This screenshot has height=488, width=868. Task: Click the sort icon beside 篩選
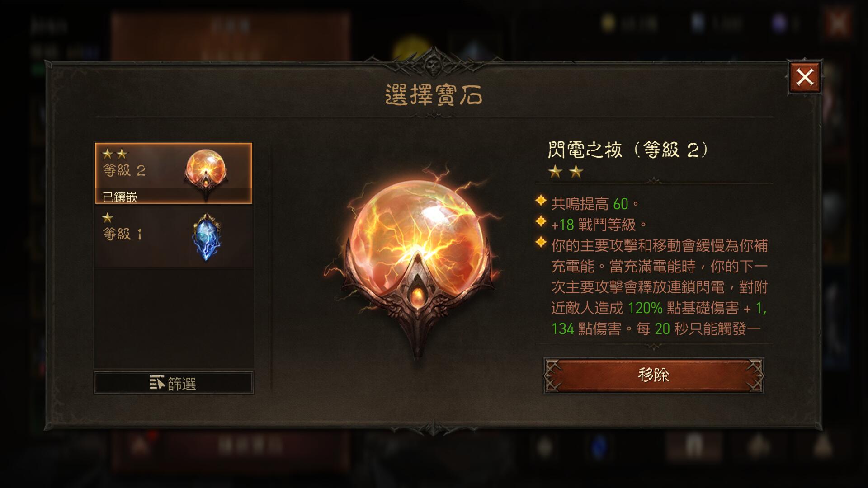click(157, 383)
